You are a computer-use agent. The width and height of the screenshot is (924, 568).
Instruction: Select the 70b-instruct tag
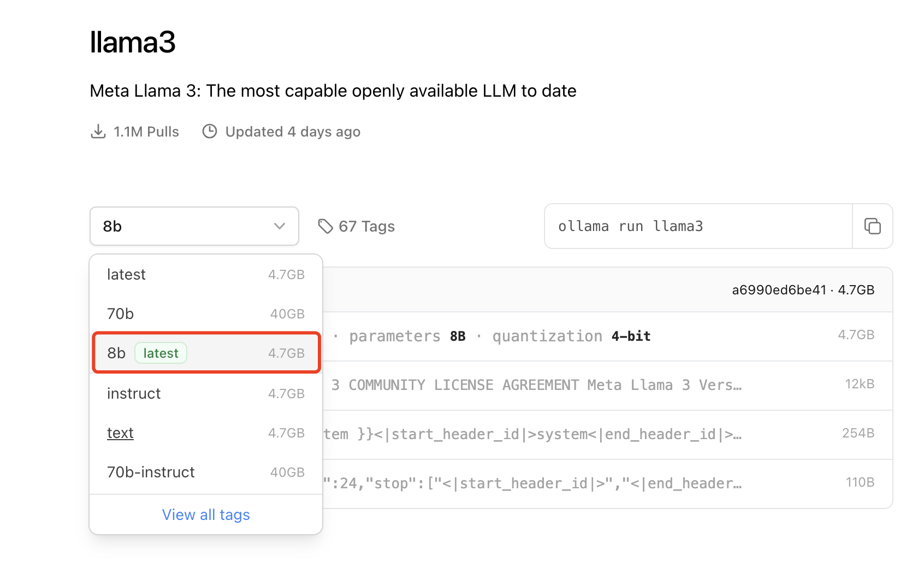[x=206, y=472]
